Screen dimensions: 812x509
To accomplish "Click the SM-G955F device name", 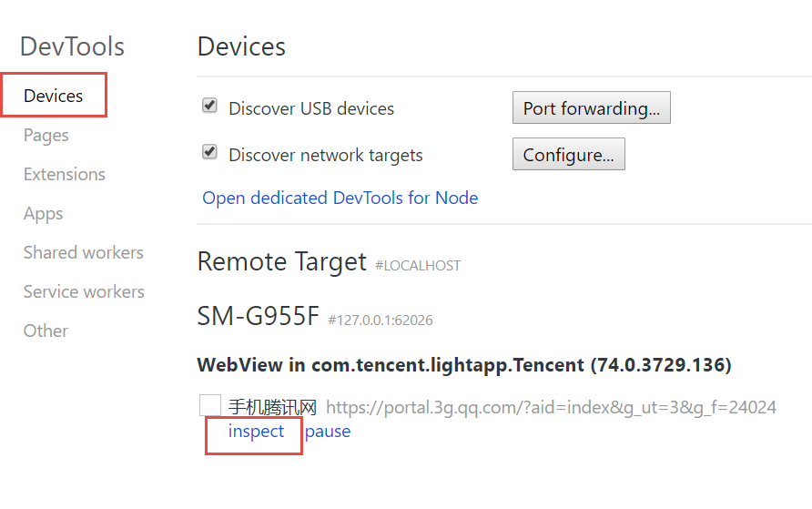I will click(259, 316).
